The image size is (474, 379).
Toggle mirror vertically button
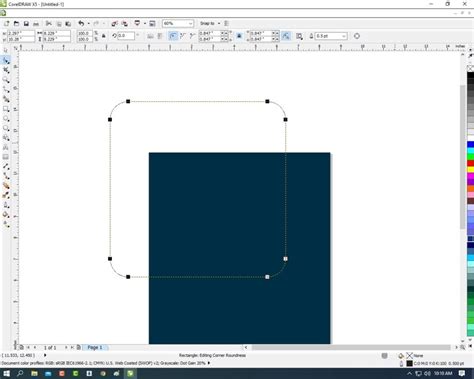tap(160, 36)
